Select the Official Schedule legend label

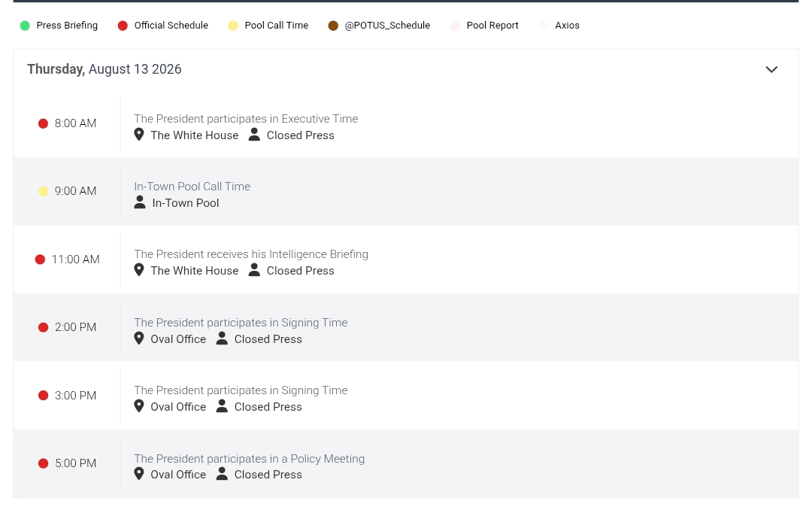coord(171,26)
